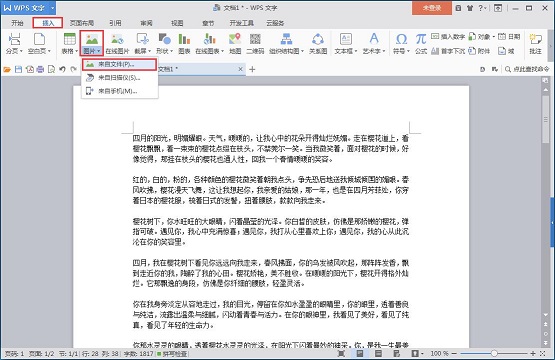Open the Formula (公式) pi icon
The image size is (555, 360).
pos(421,44)
